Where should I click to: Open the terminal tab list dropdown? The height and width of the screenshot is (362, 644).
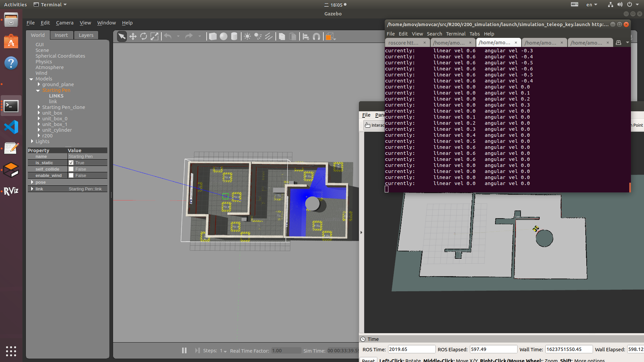coord(627,43)
